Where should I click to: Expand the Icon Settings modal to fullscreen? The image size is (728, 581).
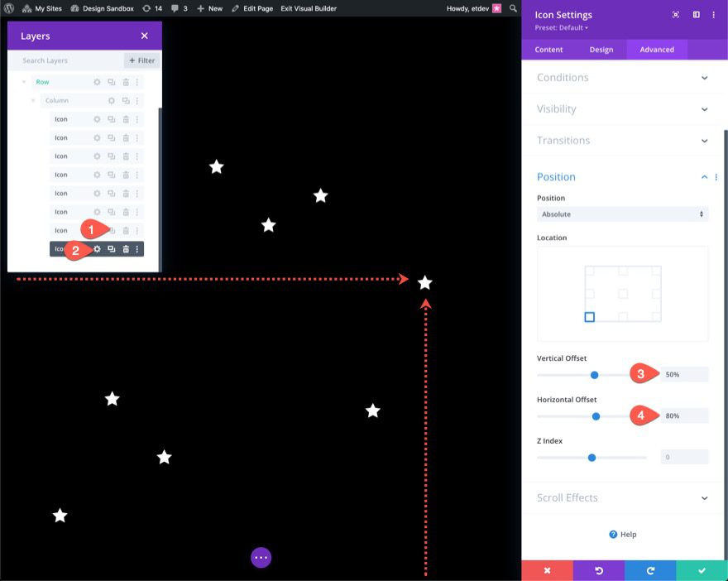(674, 15)
